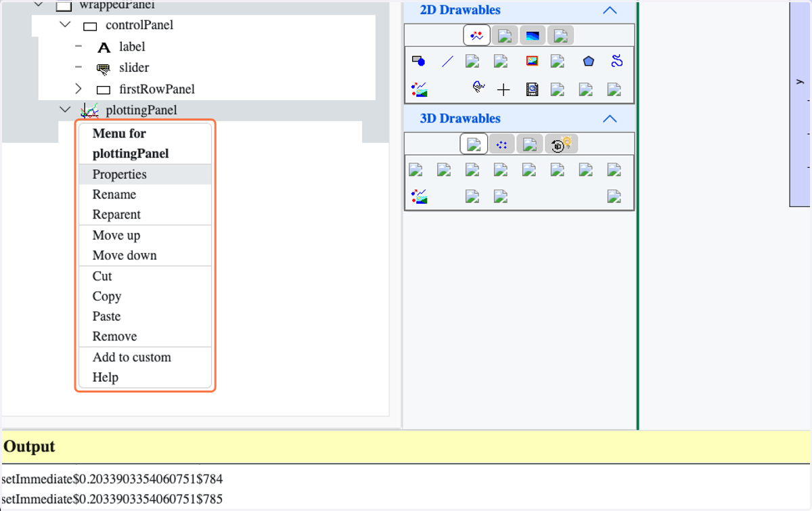Click the 3D Drawables section title
The height and width of the screenshot is (511, 812).
click(x=460, y=118)
